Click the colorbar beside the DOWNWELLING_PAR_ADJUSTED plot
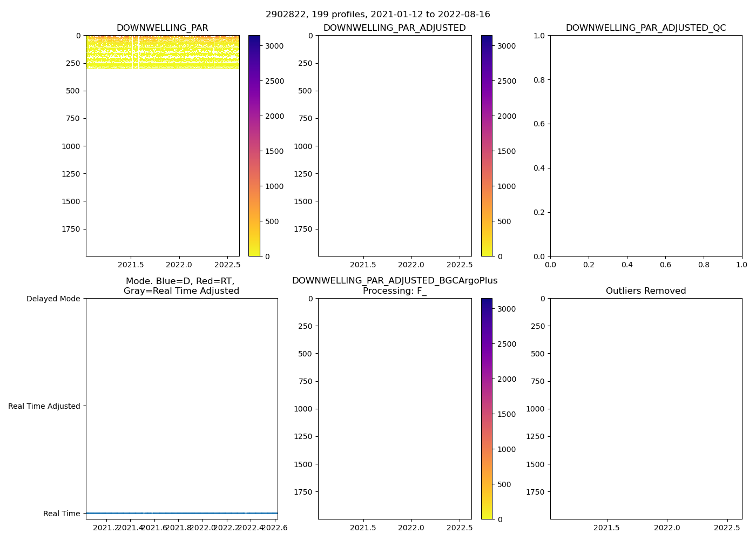The image size is (756, 540). tap(487, 146)
